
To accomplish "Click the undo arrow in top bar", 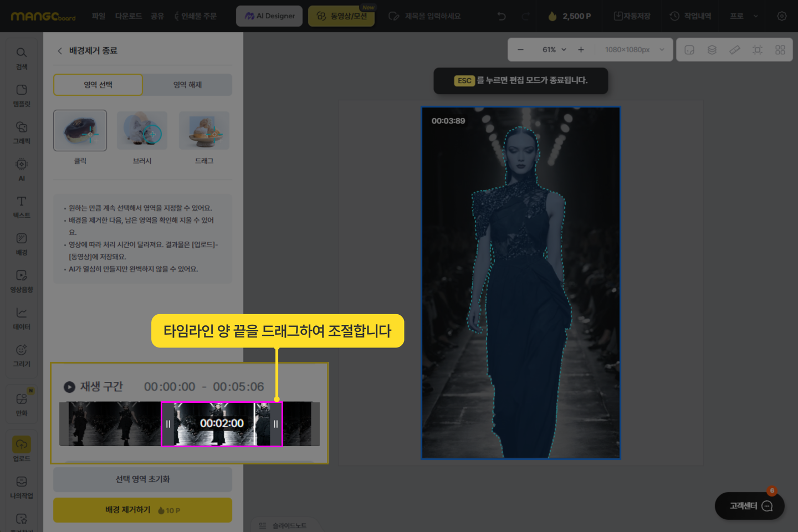I will click(x=502, y=16).
